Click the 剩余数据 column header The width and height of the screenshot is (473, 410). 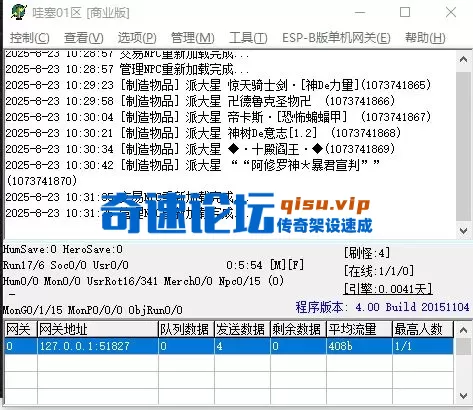(x=298, y=329)
